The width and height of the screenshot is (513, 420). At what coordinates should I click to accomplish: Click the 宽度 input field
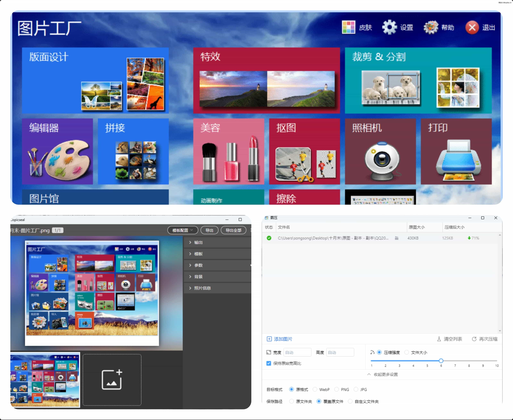[297, 353]
